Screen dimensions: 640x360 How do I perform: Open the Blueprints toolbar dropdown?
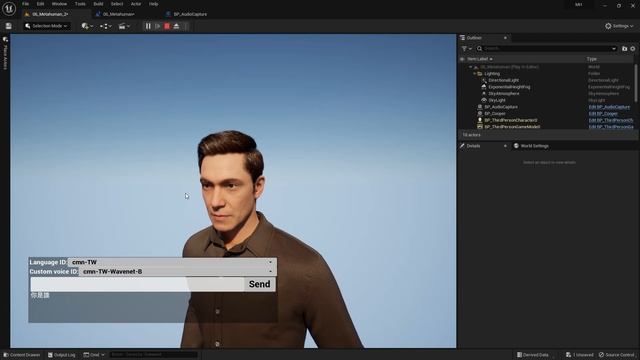106,26
